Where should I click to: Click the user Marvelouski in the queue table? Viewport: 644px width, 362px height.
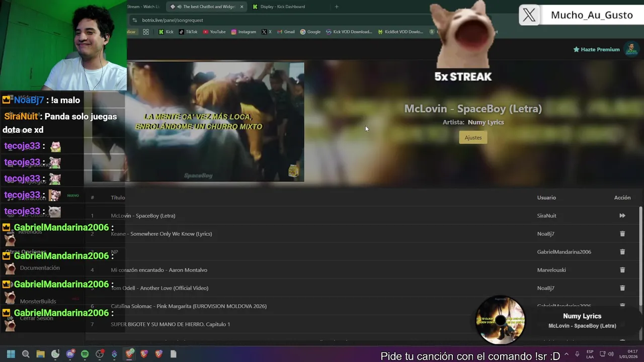point(551,270)
